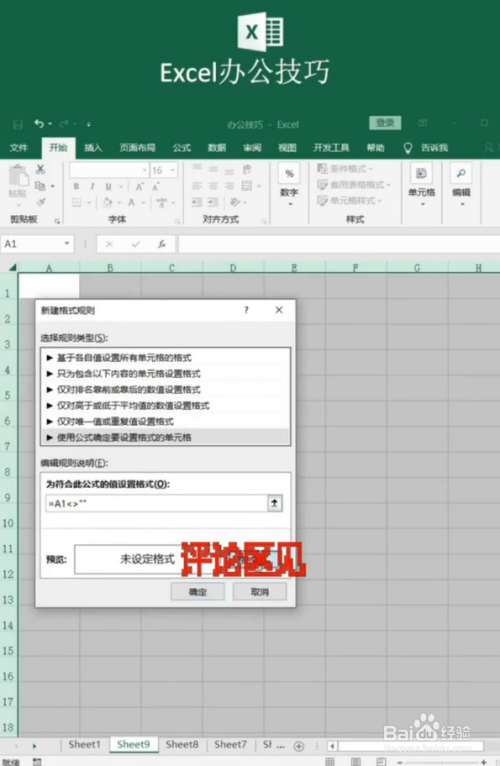The image size is (500, 766).
Task: Increase font size with larger A icon
Action: (x=140, y=187)
